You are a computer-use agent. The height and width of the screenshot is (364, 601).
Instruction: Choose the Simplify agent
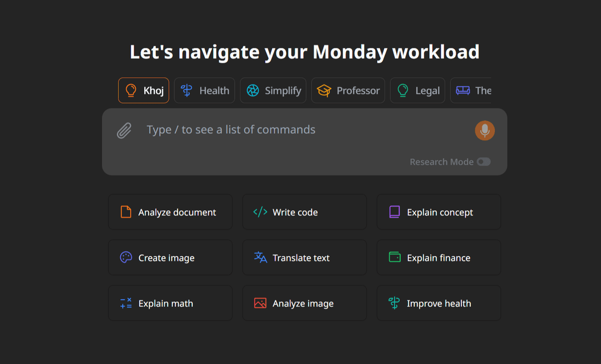coord(273,91)
